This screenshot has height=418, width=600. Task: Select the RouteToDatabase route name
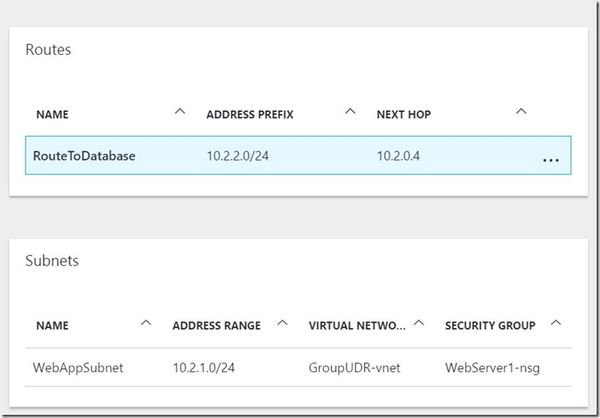pos(85,156)
